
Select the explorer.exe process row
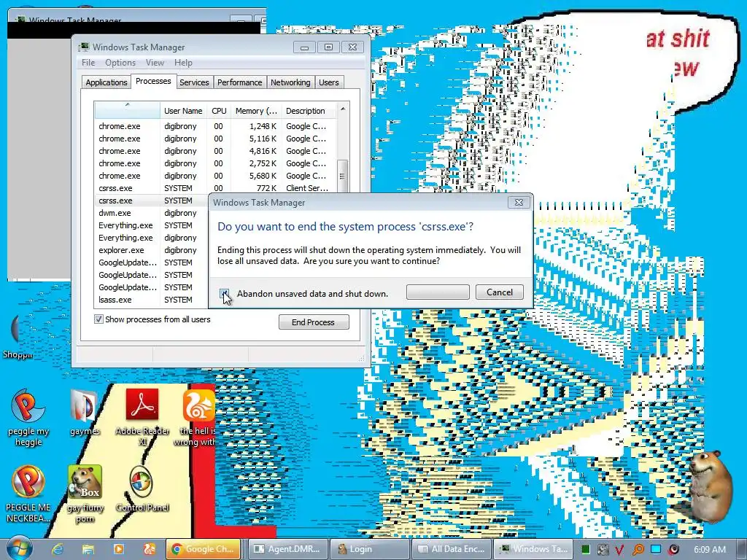click(152, 250)
